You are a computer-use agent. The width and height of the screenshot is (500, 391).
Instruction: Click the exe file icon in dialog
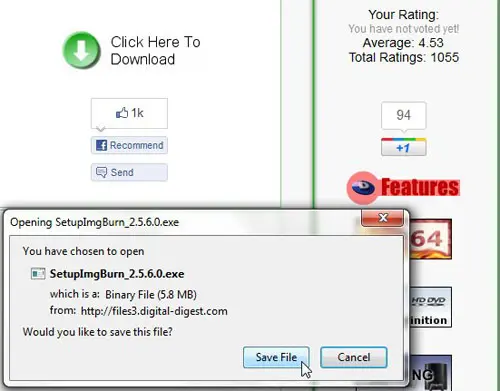click(38, 274)
